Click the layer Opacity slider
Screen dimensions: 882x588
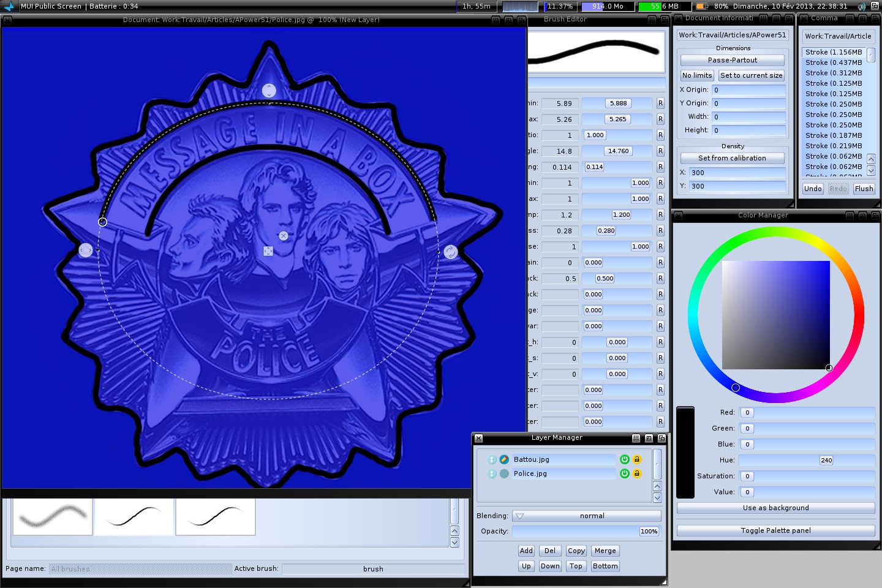(x=587, y=531)
